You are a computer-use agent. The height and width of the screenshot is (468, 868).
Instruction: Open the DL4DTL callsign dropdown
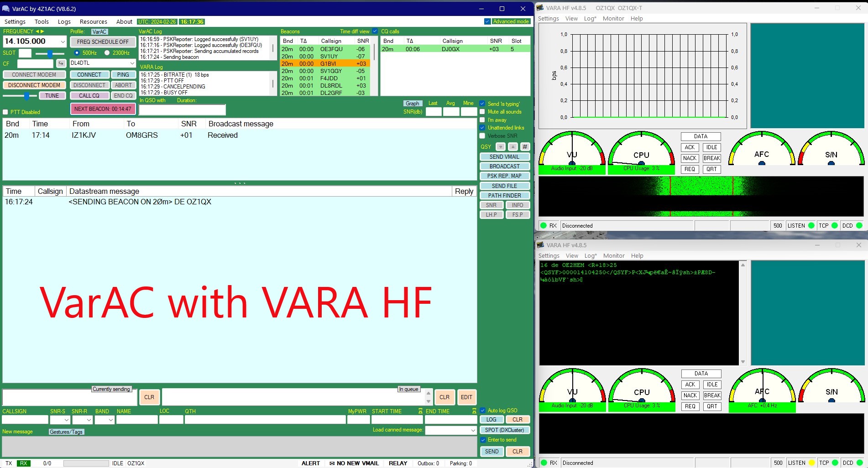pos(132,63)
